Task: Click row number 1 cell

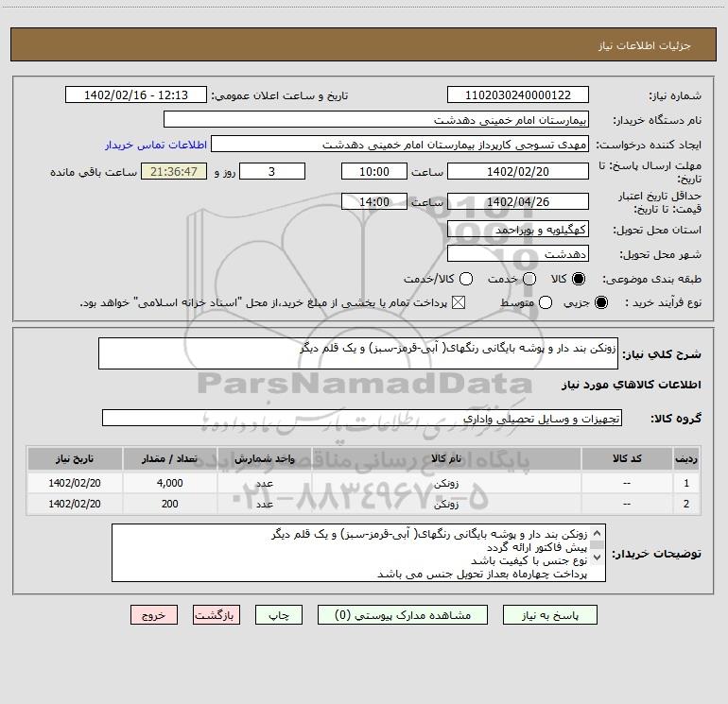Action: 686,483
